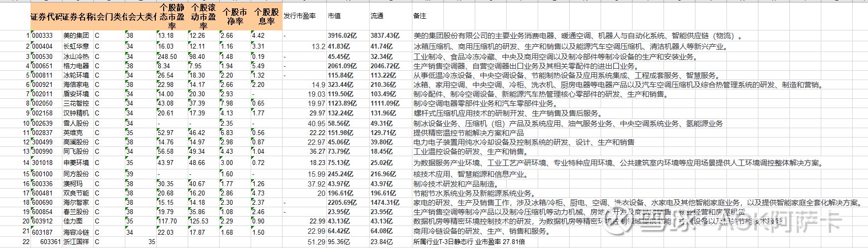
Task: Click circulating value 23.84亿
Action: point(381,242)
